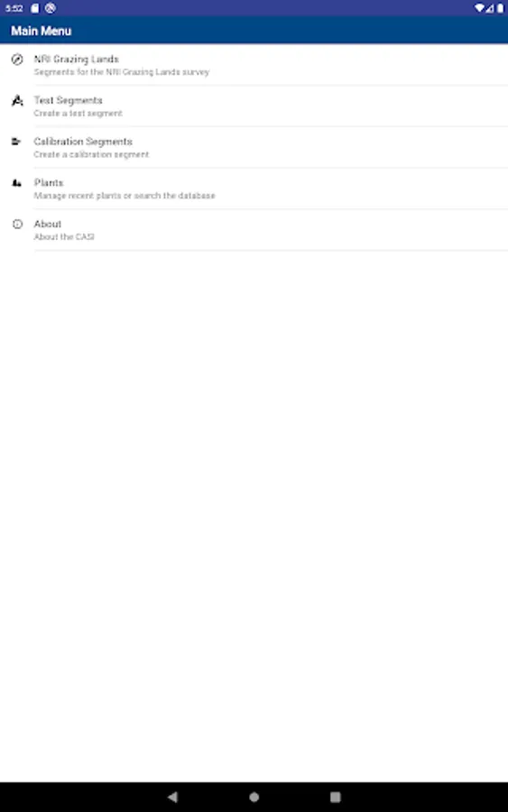Tap the Android home navigation button
Screen dimensions: 508x812
tap(254, 797)
